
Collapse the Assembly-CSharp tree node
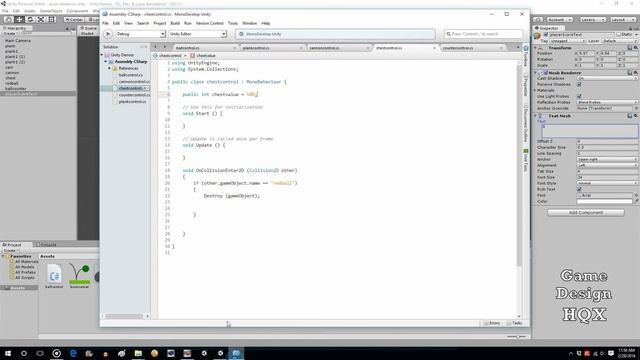coord(105,62)
